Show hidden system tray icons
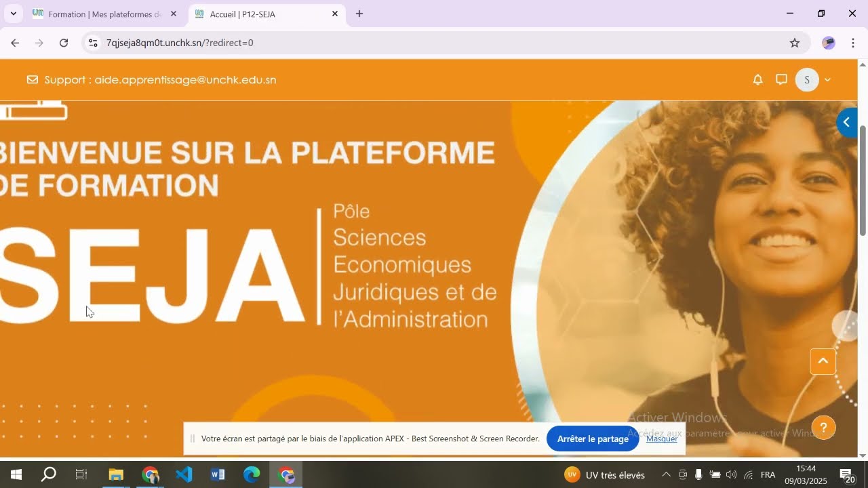 click(666, 475)
